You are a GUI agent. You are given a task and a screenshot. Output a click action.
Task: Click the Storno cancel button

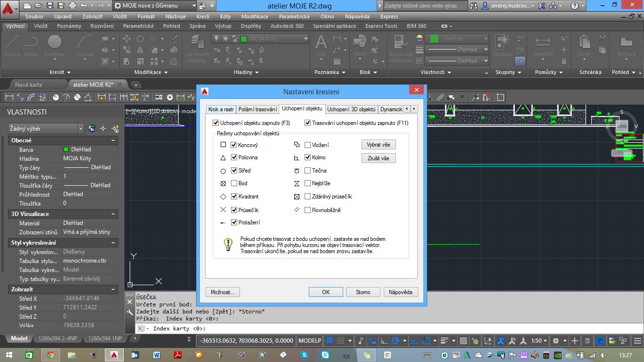[x=363, y=292]
